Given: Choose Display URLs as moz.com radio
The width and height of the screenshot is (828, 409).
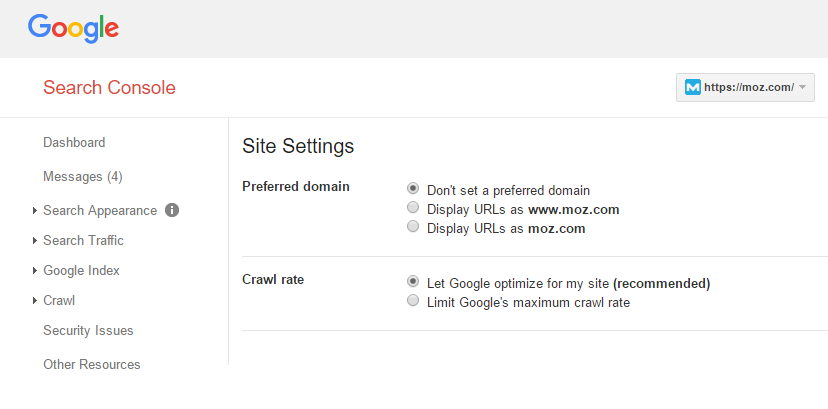Looking at the screenshot, I should pos(413,227).
